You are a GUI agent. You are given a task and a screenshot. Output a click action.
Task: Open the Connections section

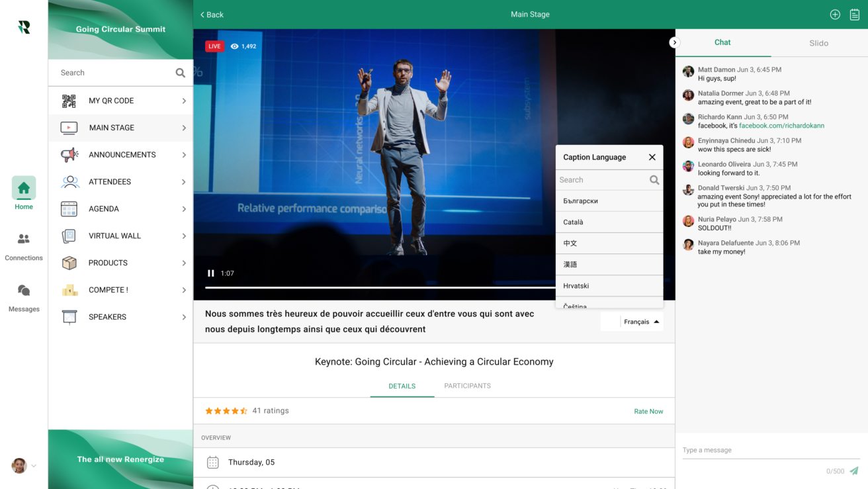24,247
